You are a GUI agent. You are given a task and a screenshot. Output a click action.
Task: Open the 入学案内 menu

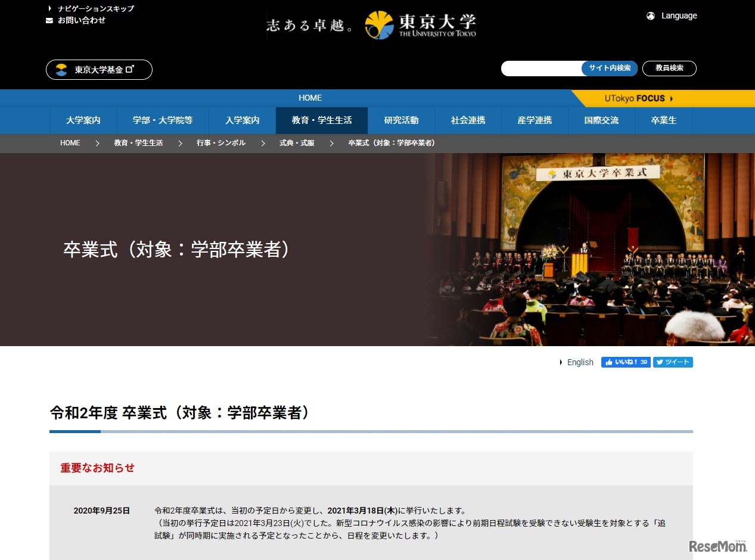click(x=243, y=120)
